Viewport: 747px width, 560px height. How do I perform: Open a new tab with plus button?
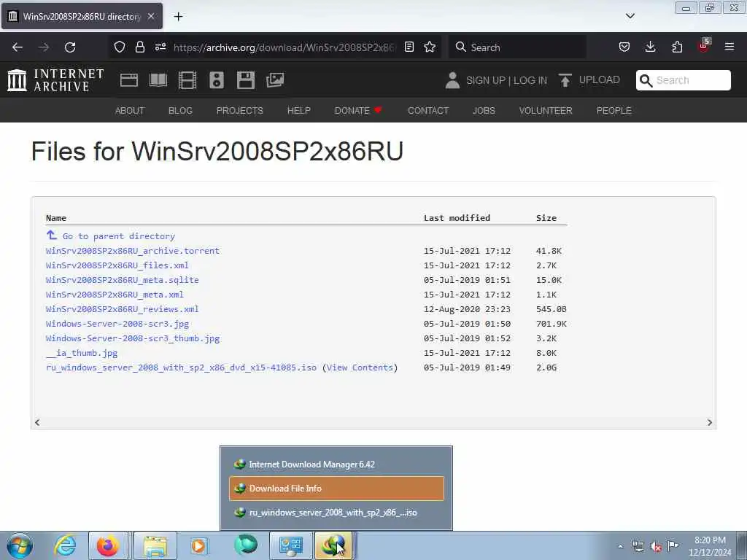[x=178, y=17]
